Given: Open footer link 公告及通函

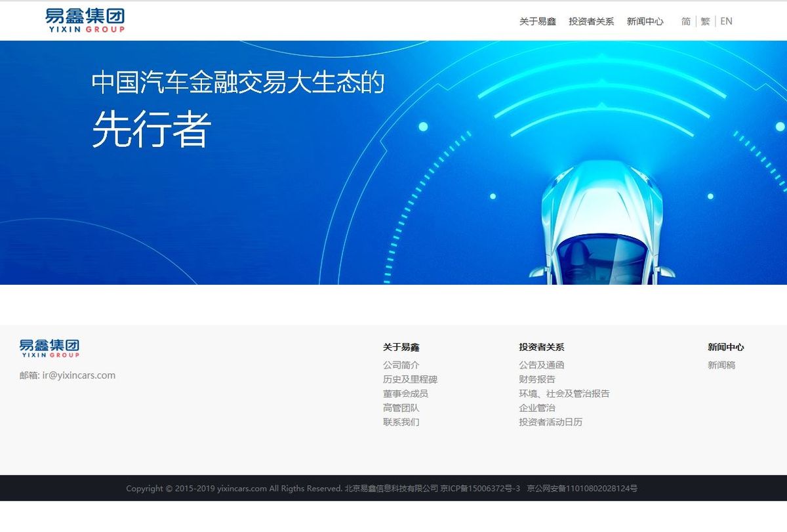Looking at the screenshot, I should pos(542,365).
